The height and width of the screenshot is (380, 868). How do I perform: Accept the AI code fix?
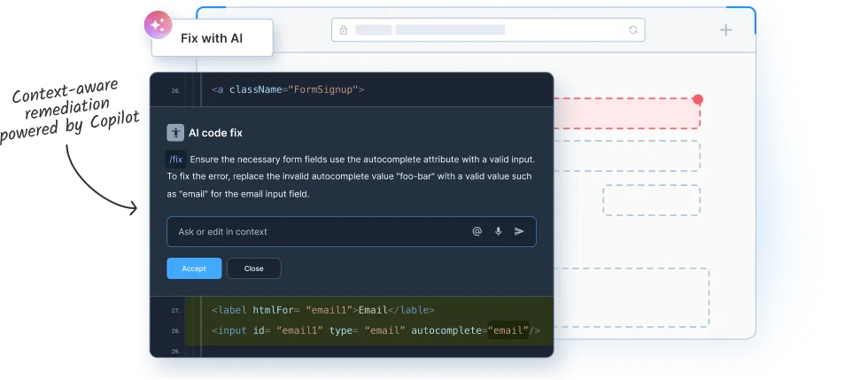(194, 268)
